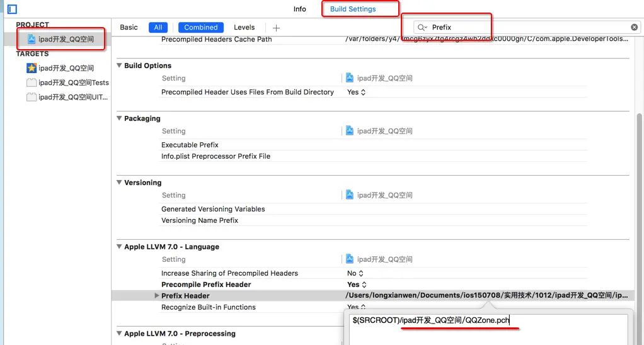Open search options magnifier icon
The image size is (644, 345).
point(422,28)
